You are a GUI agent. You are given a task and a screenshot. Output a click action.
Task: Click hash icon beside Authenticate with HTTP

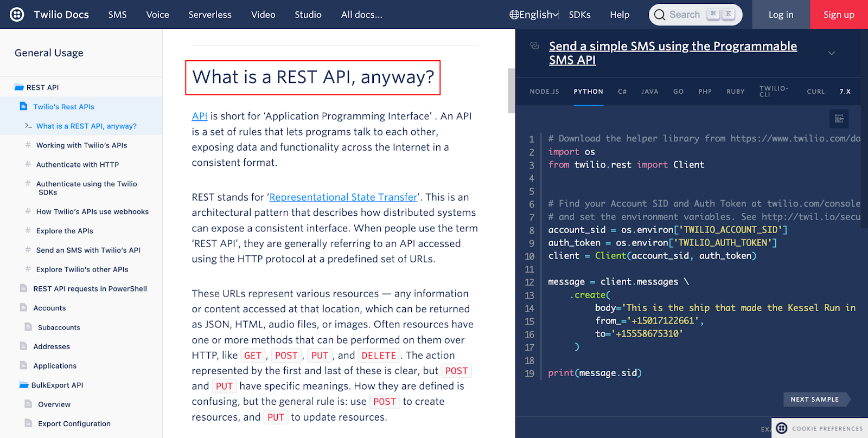(28, 164)
